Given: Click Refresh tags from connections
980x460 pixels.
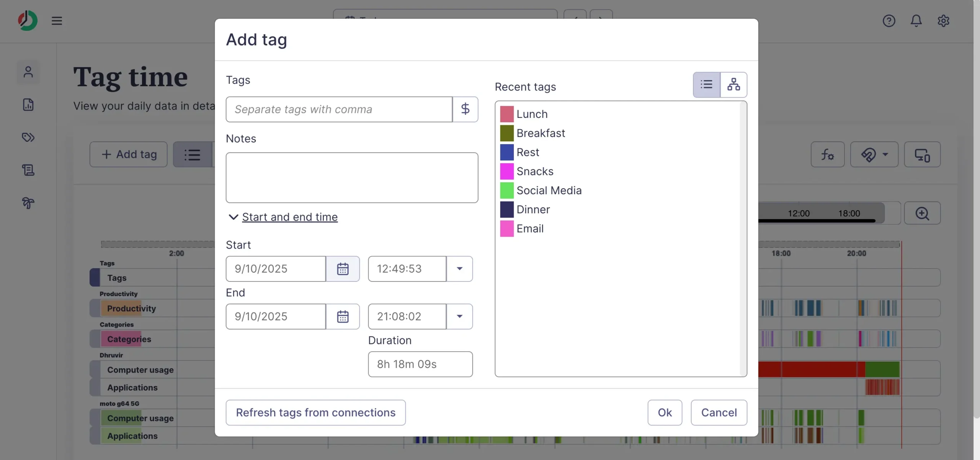Looking at the screenshot, I should click(x=316, y=413).
